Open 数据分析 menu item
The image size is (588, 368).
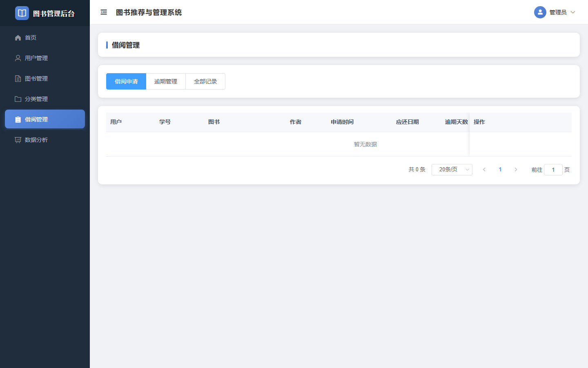click(45, 140)
